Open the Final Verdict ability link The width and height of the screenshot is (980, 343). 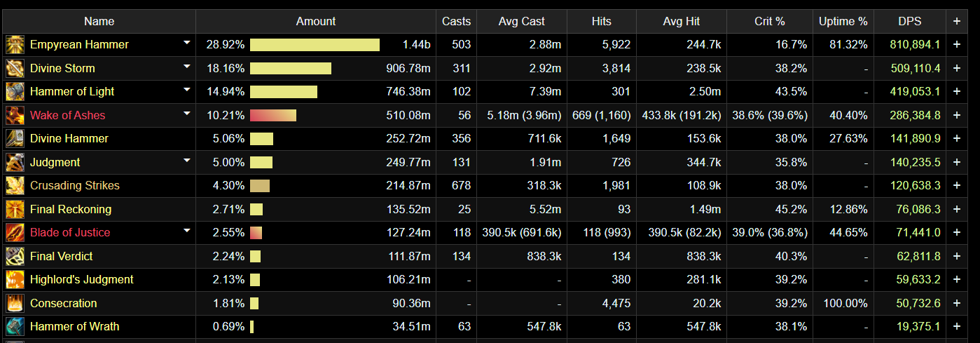point(62,257)
